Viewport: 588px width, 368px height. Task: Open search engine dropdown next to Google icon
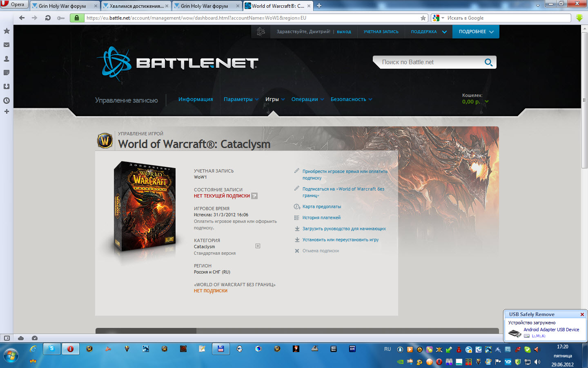443,18
